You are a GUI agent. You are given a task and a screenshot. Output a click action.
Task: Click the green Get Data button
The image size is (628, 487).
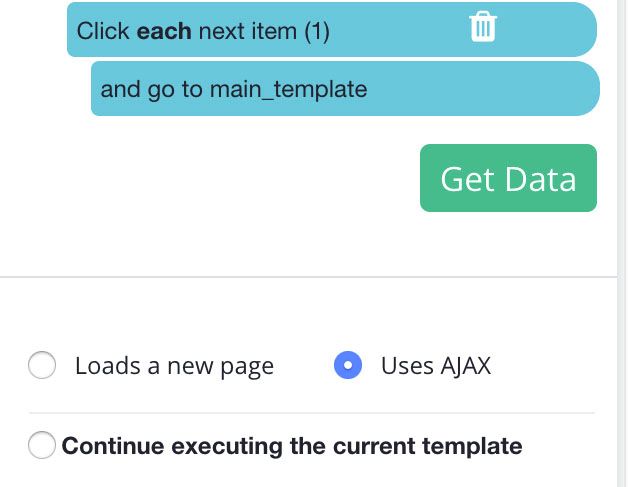click(x=508, y=178)
